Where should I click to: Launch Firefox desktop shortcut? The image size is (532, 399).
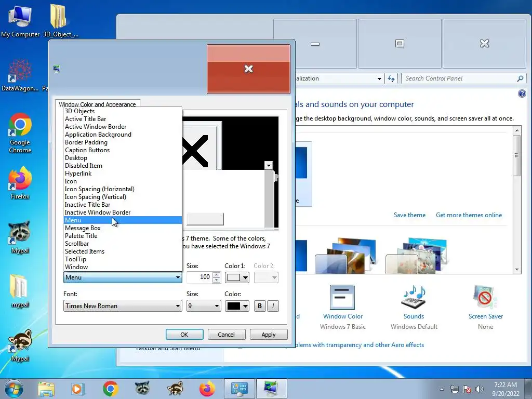pyautogui.click(x=20, y=183)
